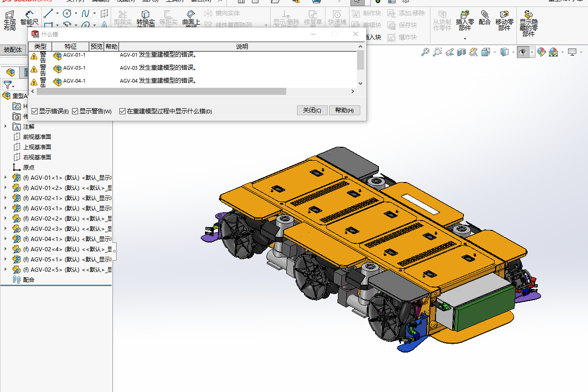Image resolution: width=588 pixels, height=392 pixels.
Task: Click the 说明 column header
Action: [242, 46]
